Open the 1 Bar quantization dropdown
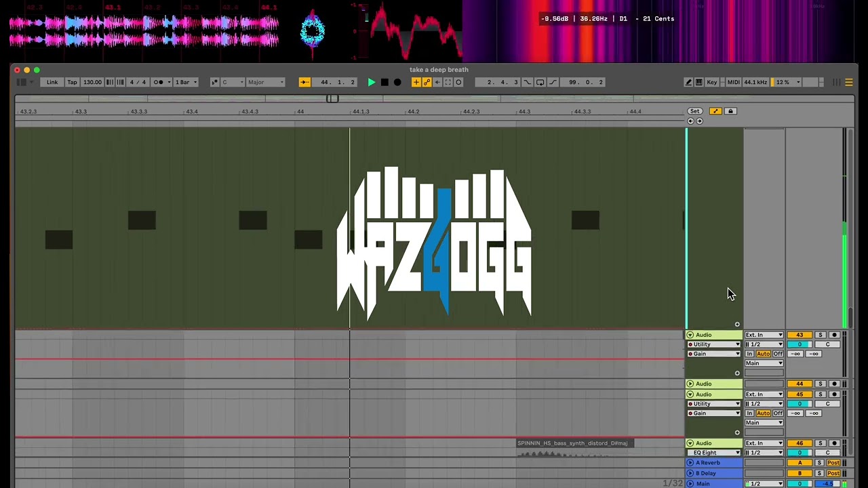This screenshot has width=868, height=488. (x=186, y=82)
